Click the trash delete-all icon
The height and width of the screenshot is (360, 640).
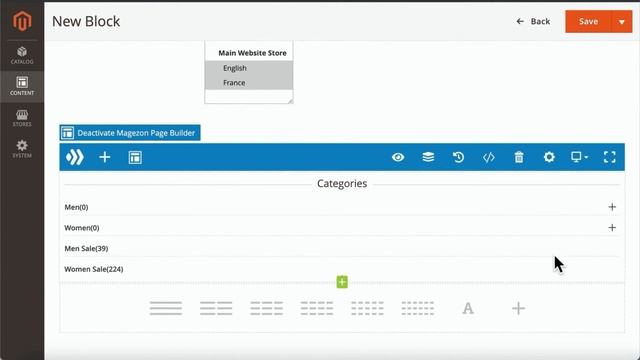(519, 157)
